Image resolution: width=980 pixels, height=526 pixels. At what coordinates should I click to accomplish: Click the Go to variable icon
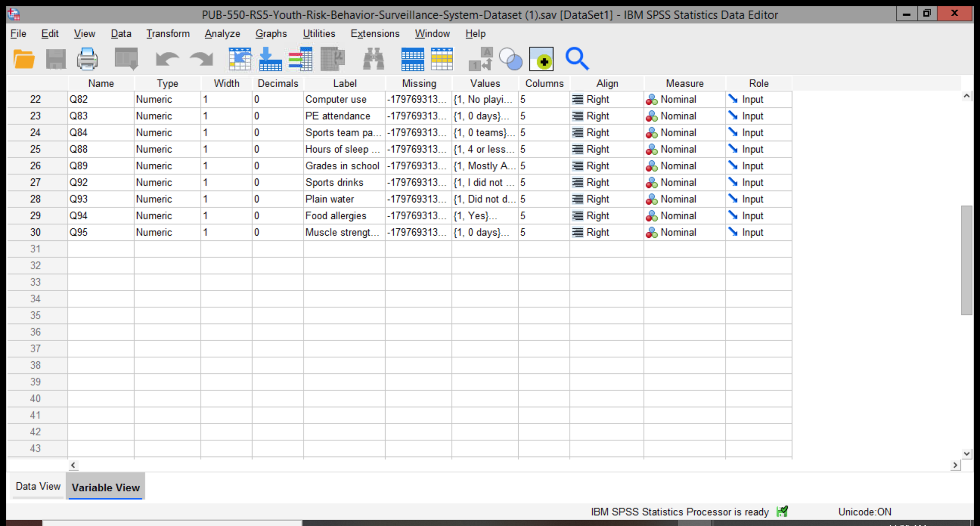pos(270,59)
